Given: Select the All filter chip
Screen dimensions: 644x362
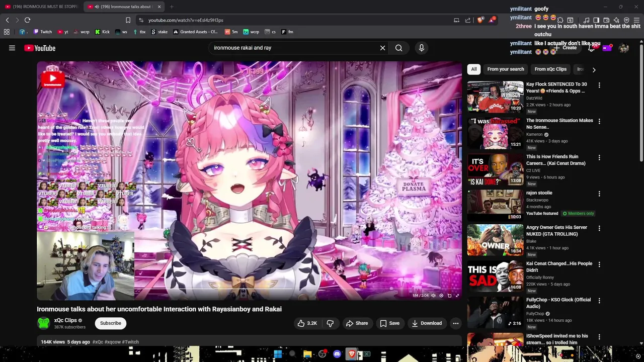Looking at the screenshot, I should 473,69.
